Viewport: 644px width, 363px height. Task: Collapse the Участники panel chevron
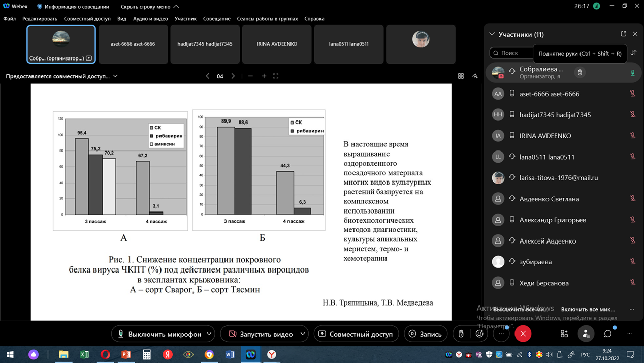pyautogui.click(x=492, y=34)
